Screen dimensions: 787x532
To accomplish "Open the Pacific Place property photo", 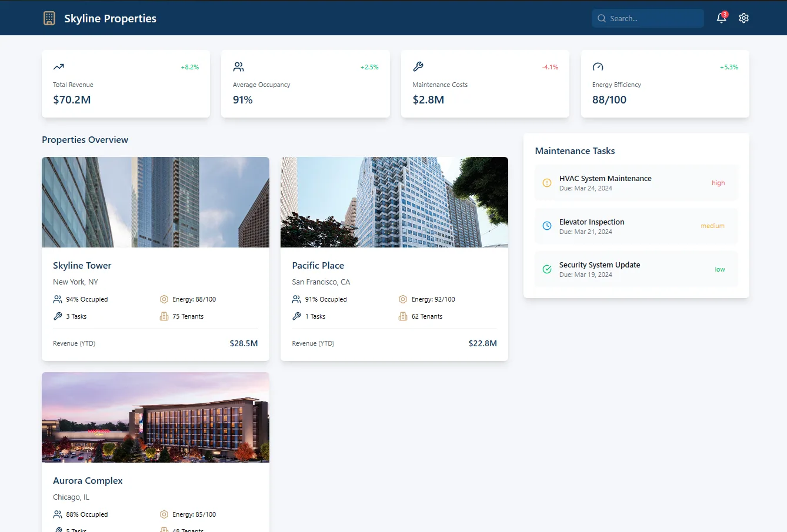I will pos(394,202).
